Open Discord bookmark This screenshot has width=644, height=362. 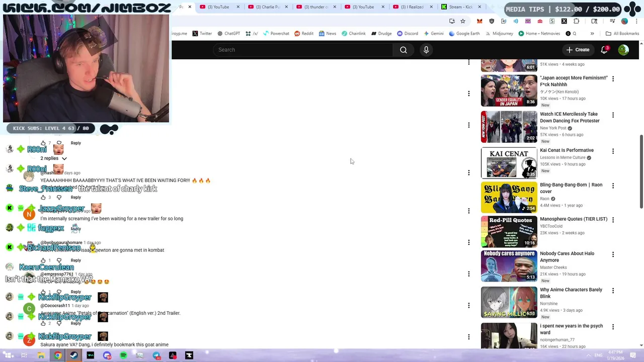coord(408,34)
